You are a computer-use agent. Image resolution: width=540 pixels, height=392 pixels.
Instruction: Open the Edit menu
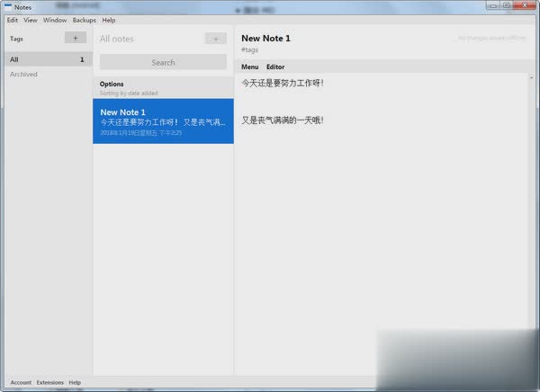tap(13, 19)
